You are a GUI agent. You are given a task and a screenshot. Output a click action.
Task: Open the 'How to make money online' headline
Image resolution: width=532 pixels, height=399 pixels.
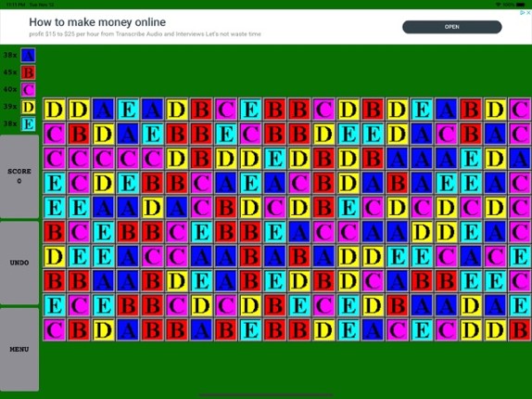pos(97,22)
